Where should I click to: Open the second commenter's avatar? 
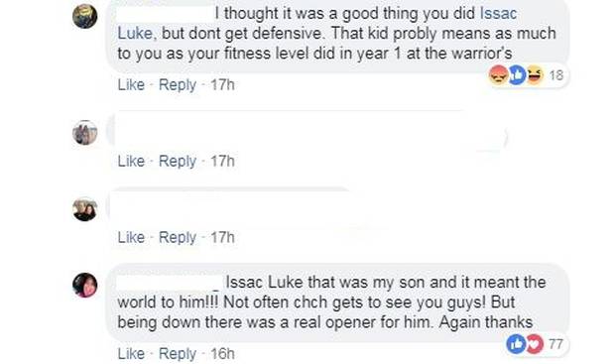[84, 133]
